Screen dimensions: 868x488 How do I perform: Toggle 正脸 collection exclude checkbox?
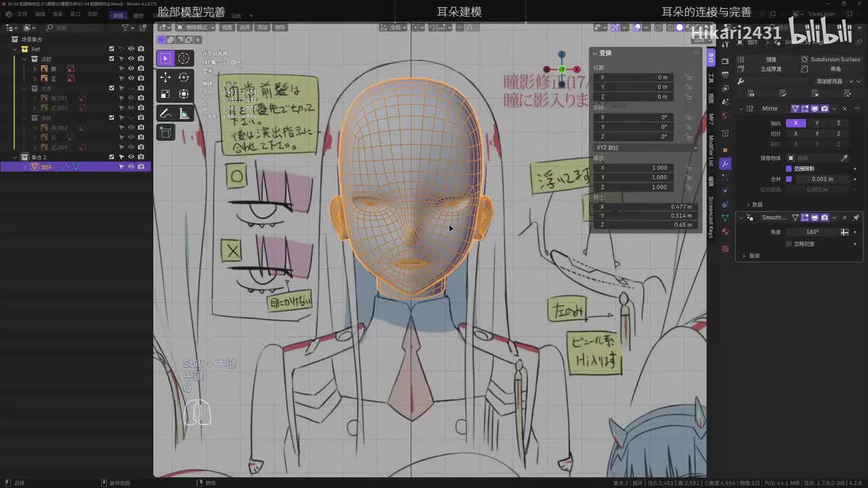pyautogui.click(x=112, y=59)
